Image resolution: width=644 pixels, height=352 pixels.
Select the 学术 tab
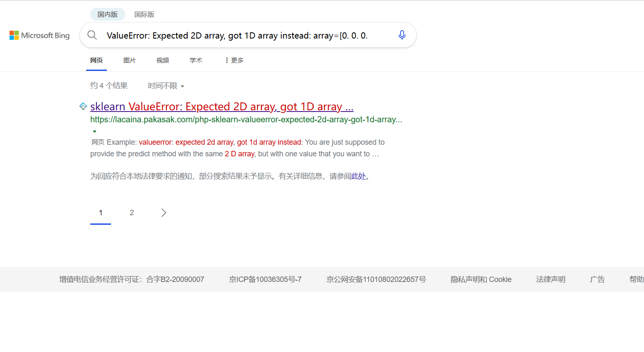click(196, 61)
